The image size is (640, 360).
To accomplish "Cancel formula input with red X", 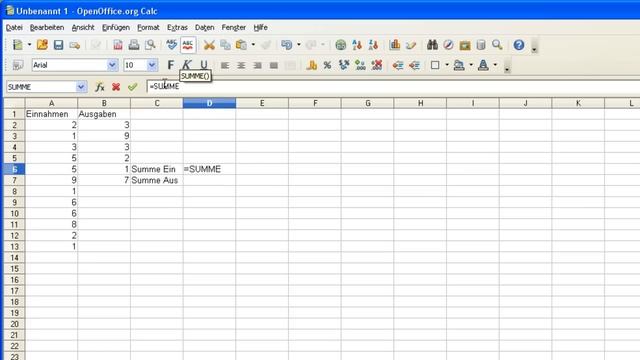I will click(116, 87).
